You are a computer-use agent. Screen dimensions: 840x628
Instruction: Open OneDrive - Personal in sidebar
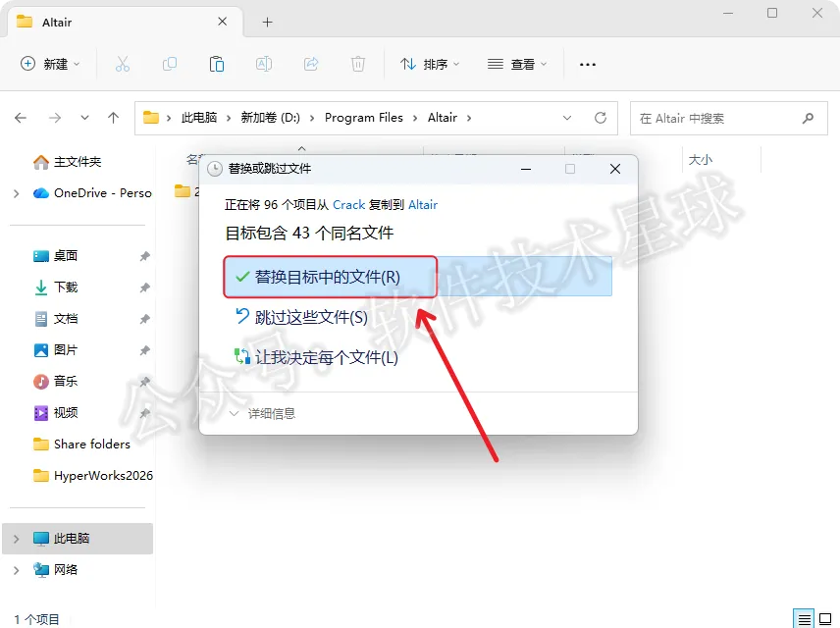92,193
